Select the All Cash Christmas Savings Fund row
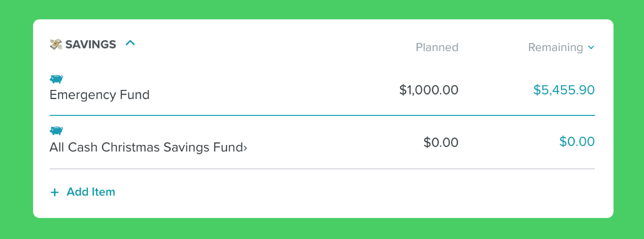Image resolution: width=644 pixels, height=239 pixels. (322, 142)
